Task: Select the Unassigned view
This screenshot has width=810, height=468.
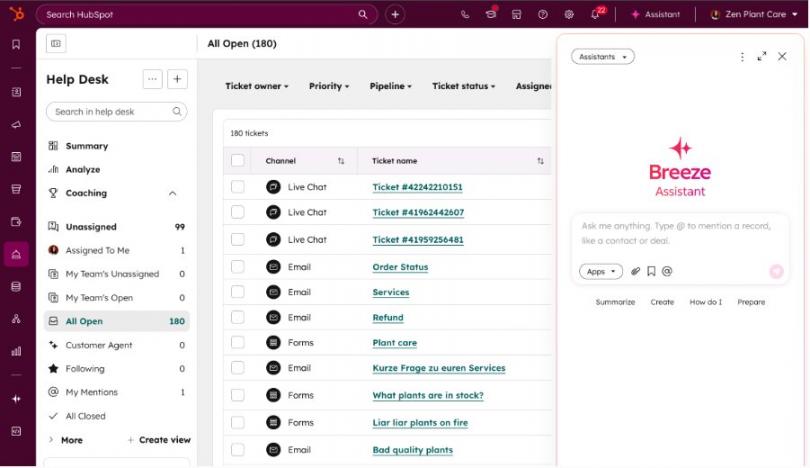Action: [117, 227]
